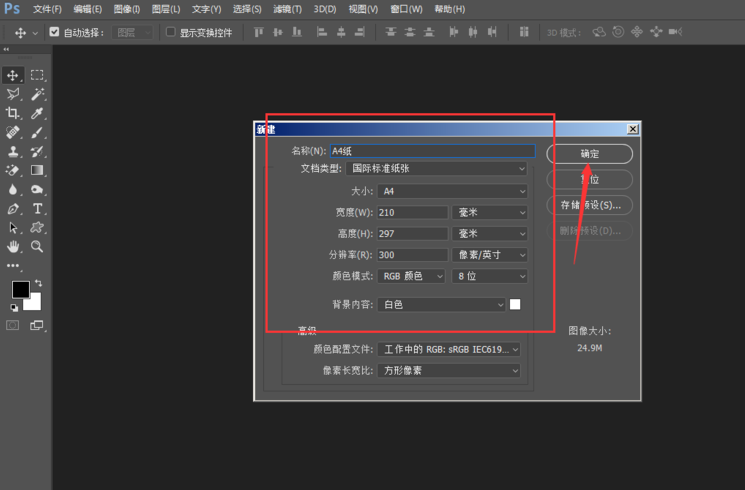745x490 pixels.
Task: Click the foreground black color swatch
Action: [20, 289]
